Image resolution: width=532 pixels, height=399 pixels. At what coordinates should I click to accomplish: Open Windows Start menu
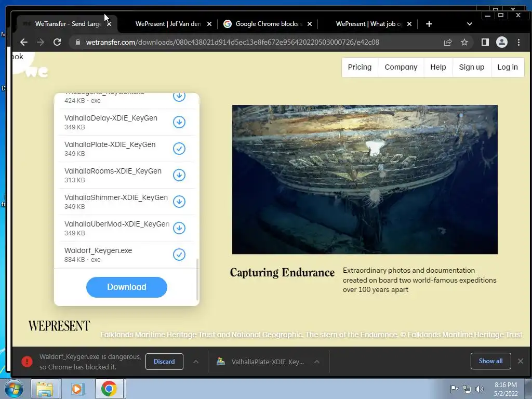[14, 389]
